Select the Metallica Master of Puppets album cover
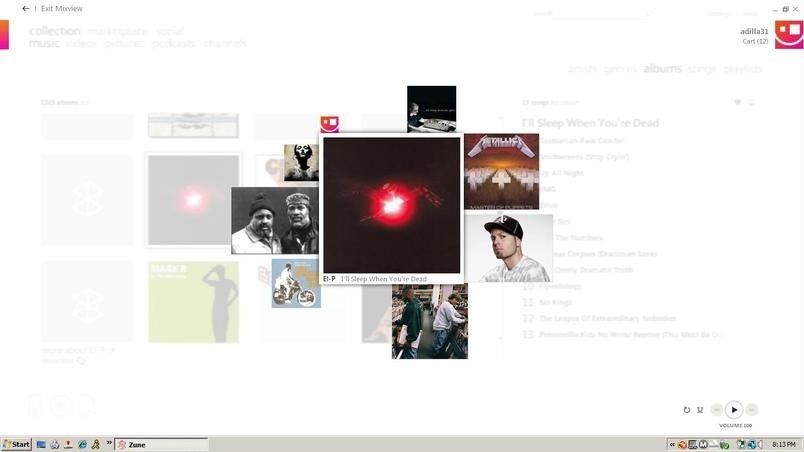 pos(501,172)
